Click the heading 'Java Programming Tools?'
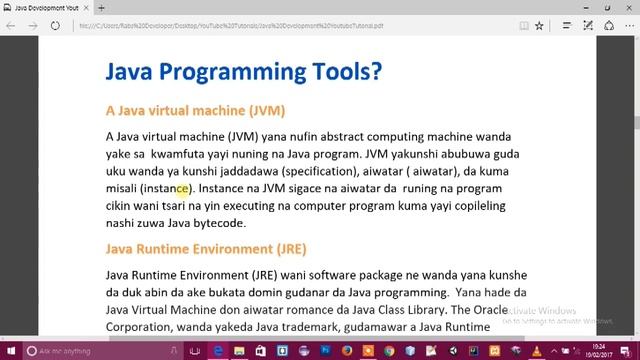The height and width of the screenshot is (360, 640). [244, 72]
